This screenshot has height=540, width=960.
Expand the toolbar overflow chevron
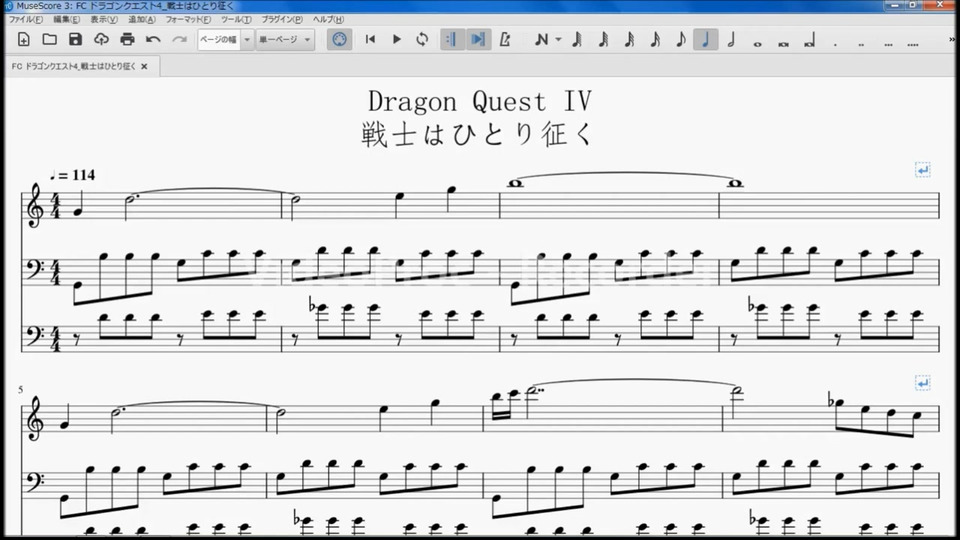(x=951, y=40)
